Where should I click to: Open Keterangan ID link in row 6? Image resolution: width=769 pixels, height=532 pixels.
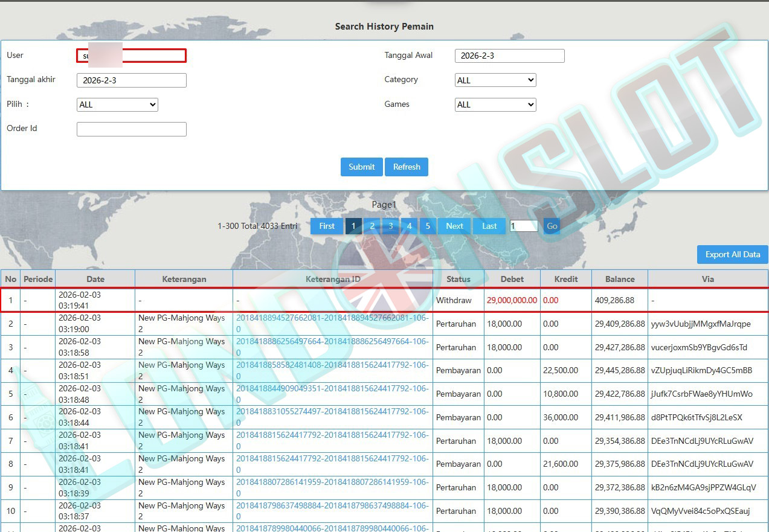332,412
